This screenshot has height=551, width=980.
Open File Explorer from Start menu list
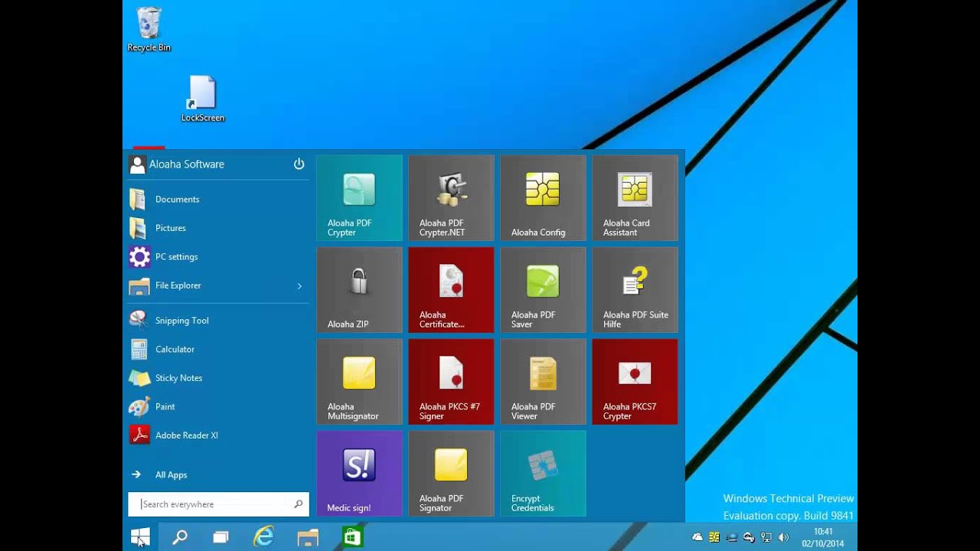218,285
